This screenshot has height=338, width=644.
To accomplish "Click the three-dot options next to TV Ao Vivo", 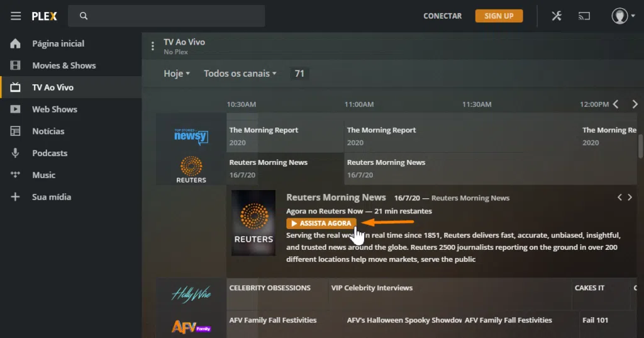I will 152,47.
